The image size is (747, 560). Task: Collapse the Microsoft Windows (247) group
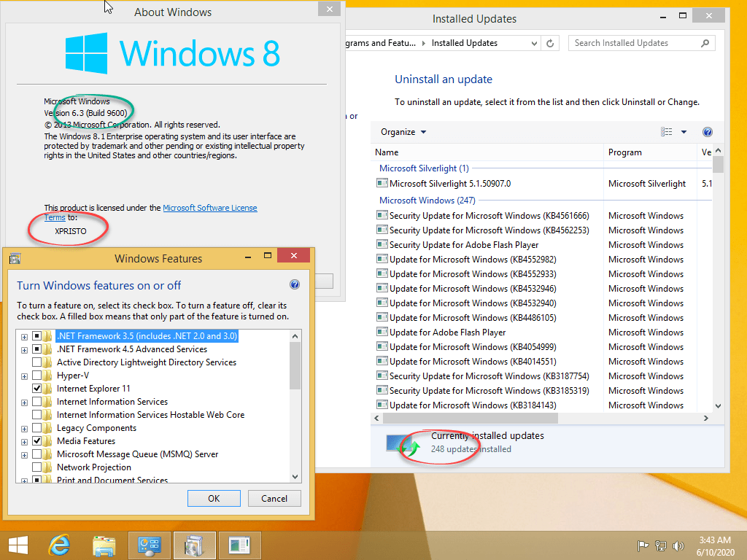click(427, 201)
